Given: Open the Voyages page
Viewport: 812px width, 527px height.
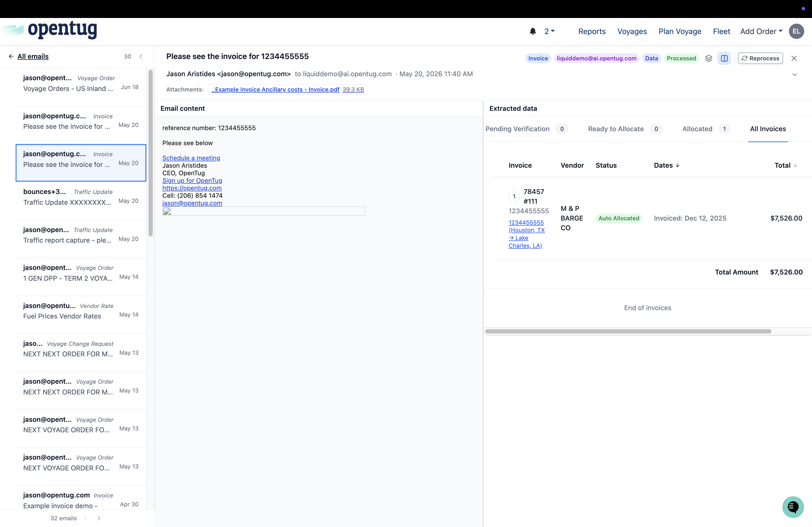Looking at the screenshot, I should (632, 31).
